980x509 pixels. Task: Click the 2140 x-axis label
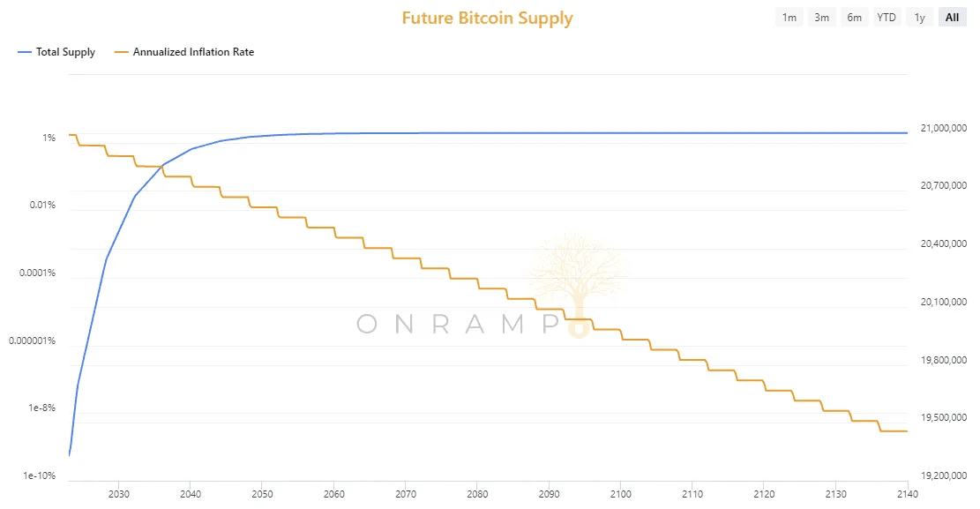(x=907, y=492)
